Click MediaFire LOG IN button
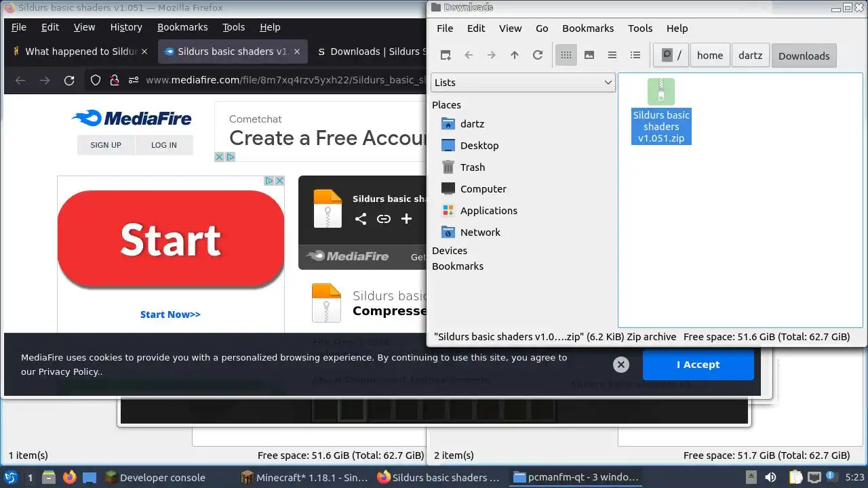This screenshot has width=868, height=488. pyautogui.click(x=163, y=145)
